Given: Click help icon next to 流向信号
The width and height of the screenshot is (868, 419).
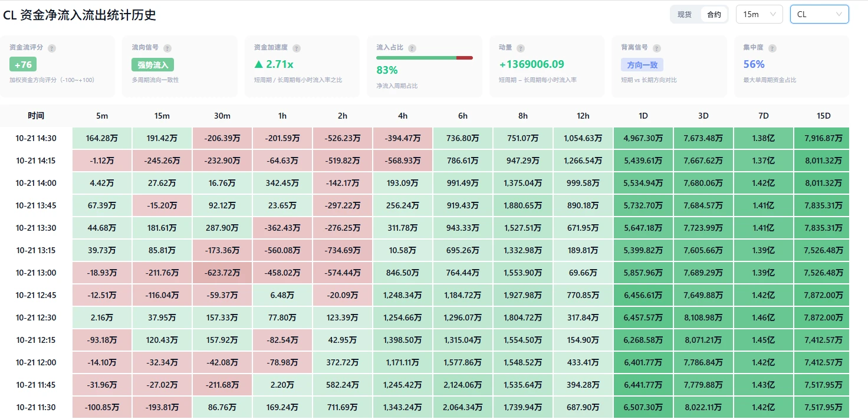Looking at the screenshot, I should 167,48.
